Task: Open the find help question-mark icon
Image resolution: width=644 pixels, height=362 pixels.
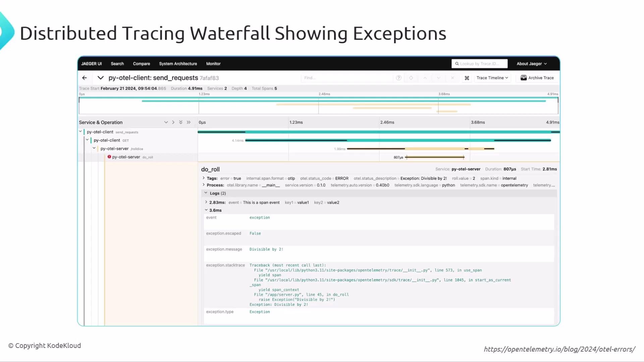Action: coord(398,78)
